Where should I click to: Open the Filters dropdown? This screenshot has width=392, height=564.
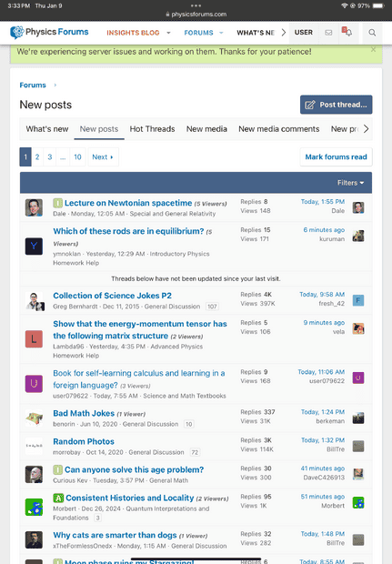click(x=350, y=183)
